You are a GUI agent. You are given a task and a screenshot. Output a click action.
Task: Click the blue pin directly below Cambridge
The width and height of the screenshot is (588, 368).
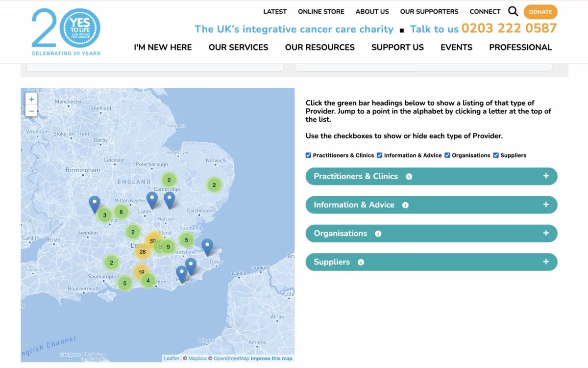point(169,200)
